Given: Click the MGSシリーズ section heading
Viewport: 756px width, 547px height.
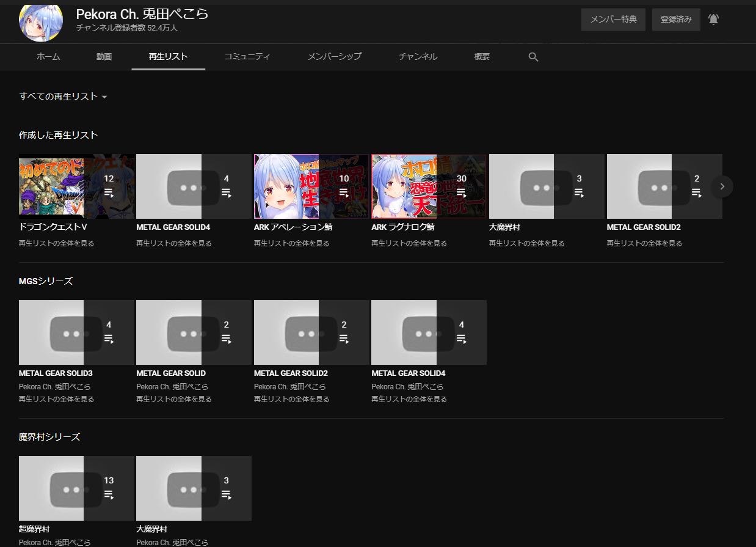Looking at the screenshot, I should (46, 281).
